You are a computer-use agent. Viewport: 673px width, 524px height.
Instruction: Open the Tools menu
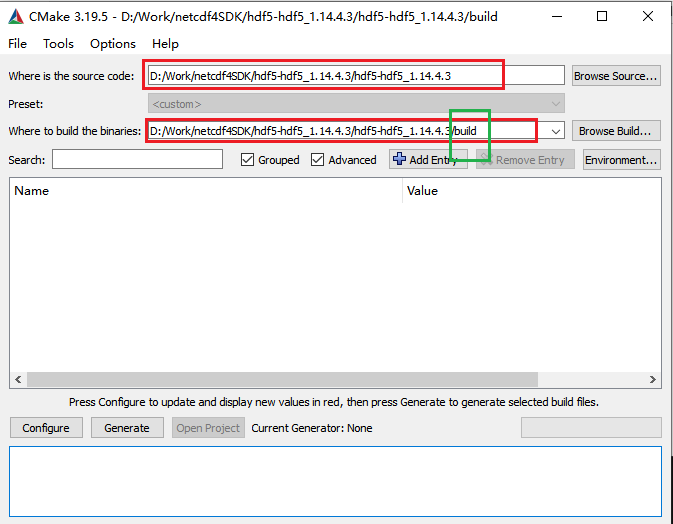point(58,44)
